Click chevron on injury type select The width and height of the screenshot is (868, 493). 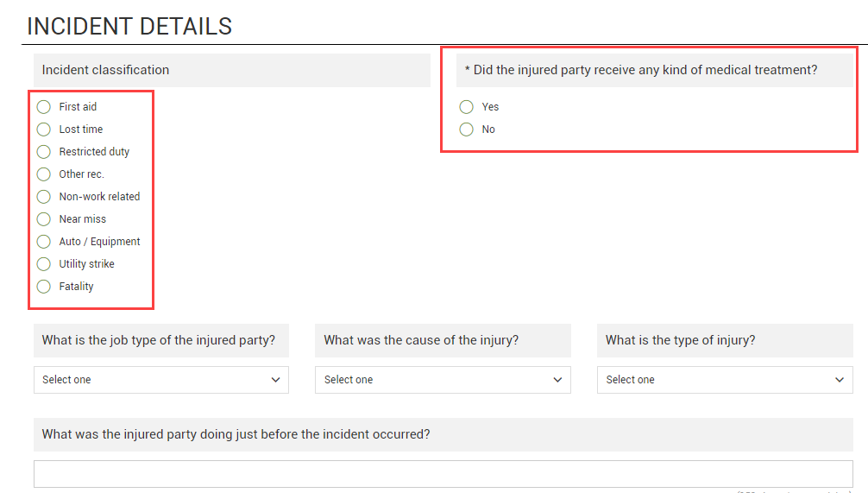[x=840, y=380]
